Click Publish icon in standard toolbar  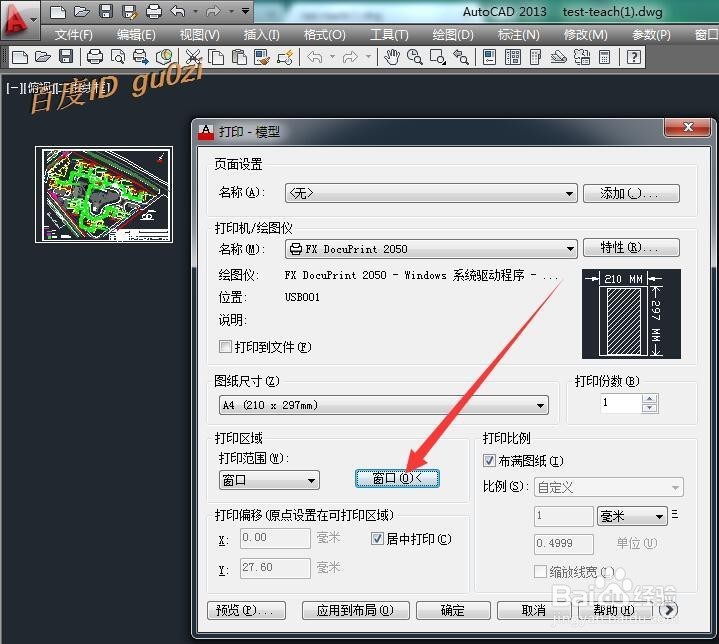[141, 57]
